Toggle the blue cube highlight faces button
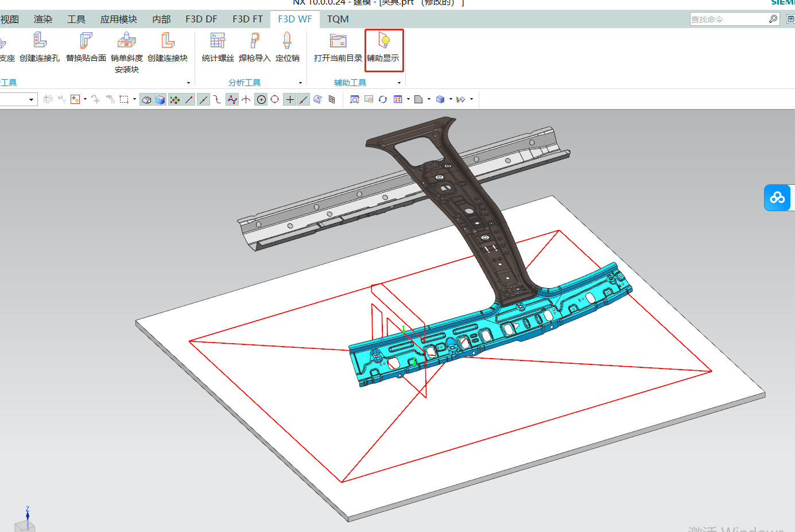The image size is (795, 532). (160, 99)
